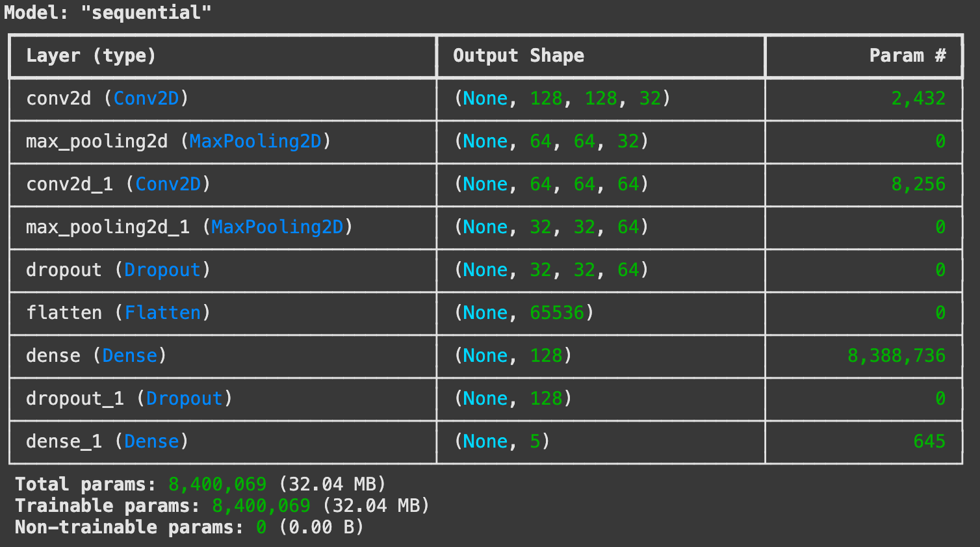980x547 pixels.
Task: Click the "Param #" column header
Action: 907,56
